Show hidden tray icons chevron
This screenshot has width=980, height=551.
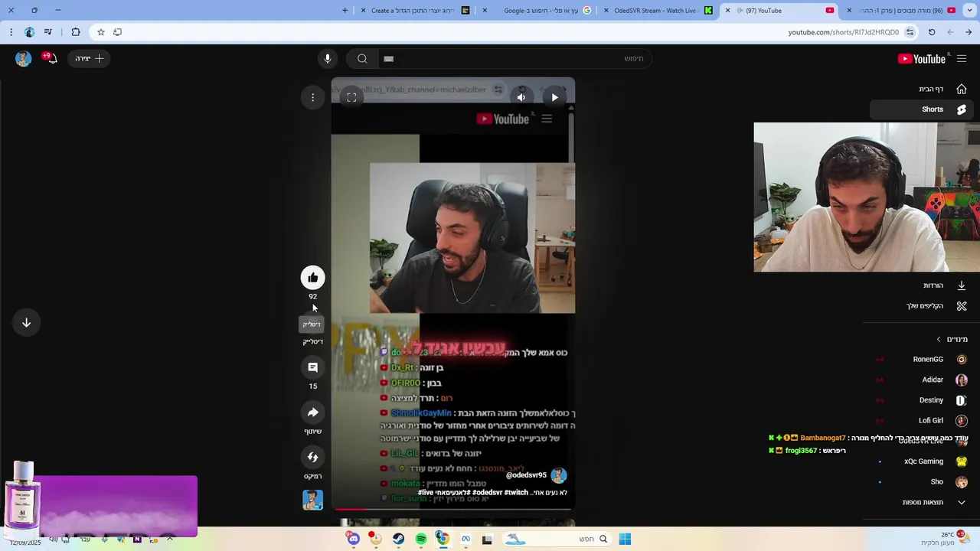[x=170, y=540]
